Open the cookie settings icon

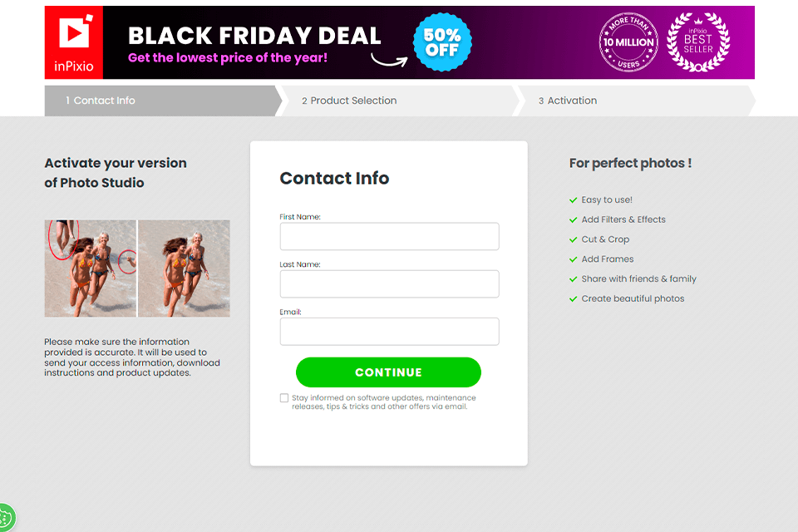5,517
